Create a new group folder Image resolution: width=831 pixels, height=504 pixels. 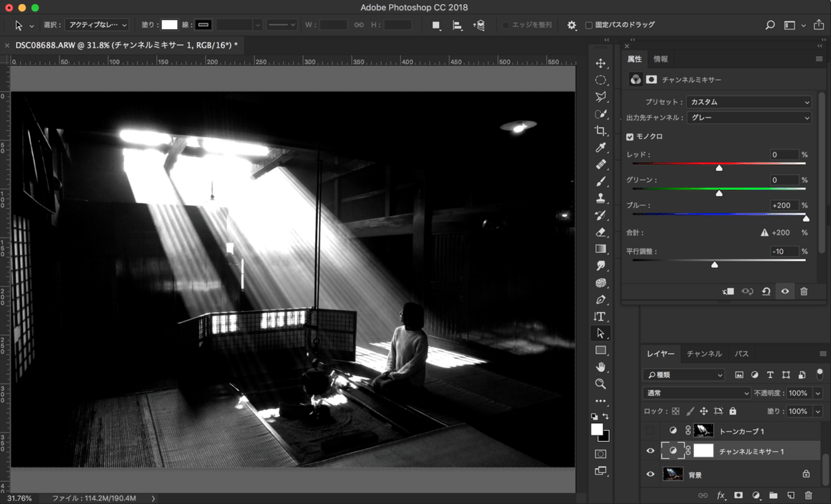click(773, 496)
